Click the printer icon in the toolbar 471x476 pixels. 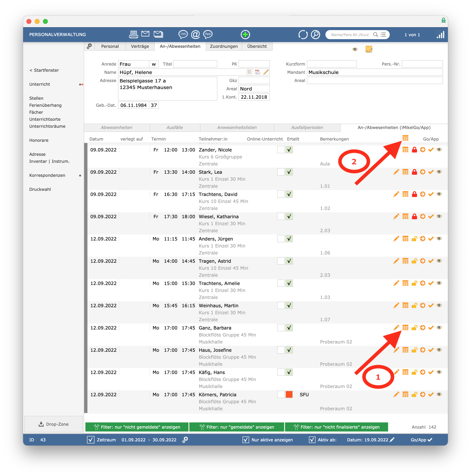[133, 34]
